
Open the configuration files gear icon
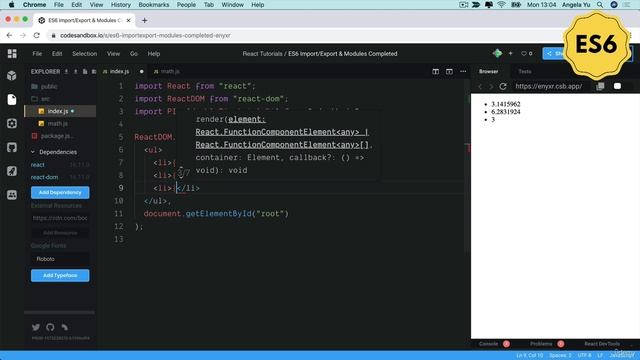pos(12,123)
